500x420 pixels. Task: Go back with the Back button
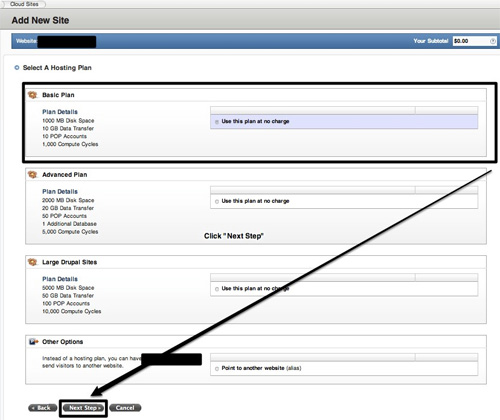point(43,408)
